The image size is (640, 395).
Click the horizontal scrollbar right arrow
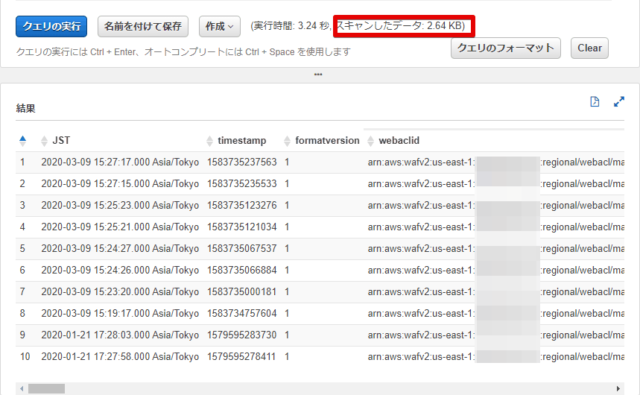pos(618,388)
